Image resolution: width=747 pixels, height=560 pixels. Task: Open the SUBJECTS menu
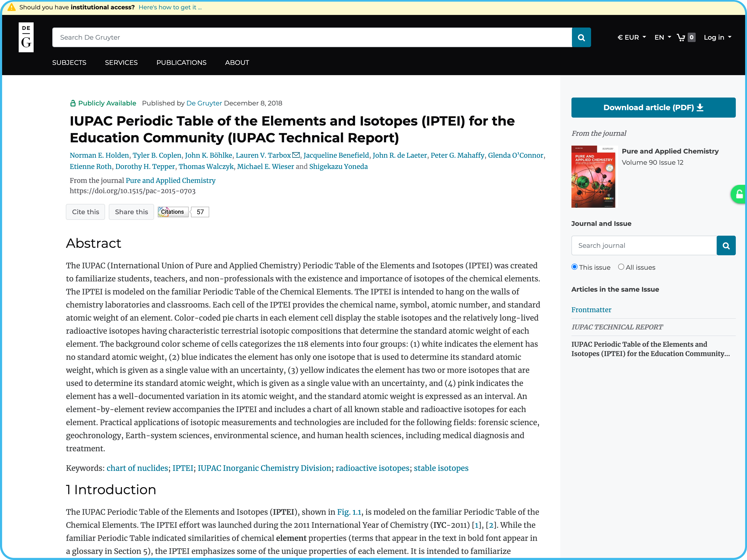(x=69, y=63)
